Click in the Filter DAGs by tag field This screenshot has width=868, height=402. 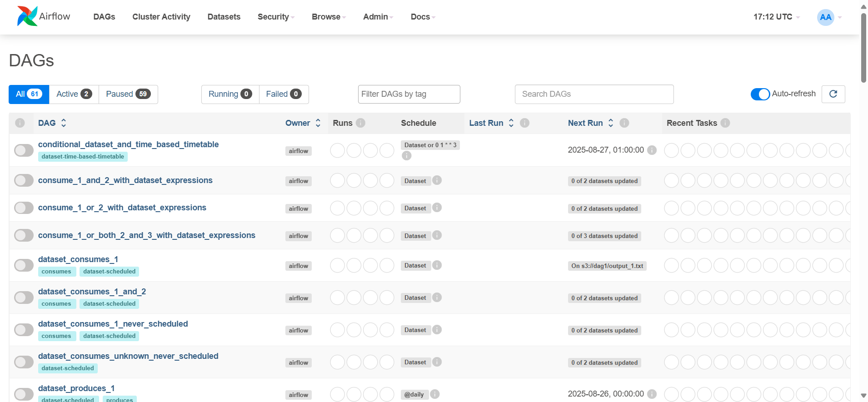[x=409, y=94]
